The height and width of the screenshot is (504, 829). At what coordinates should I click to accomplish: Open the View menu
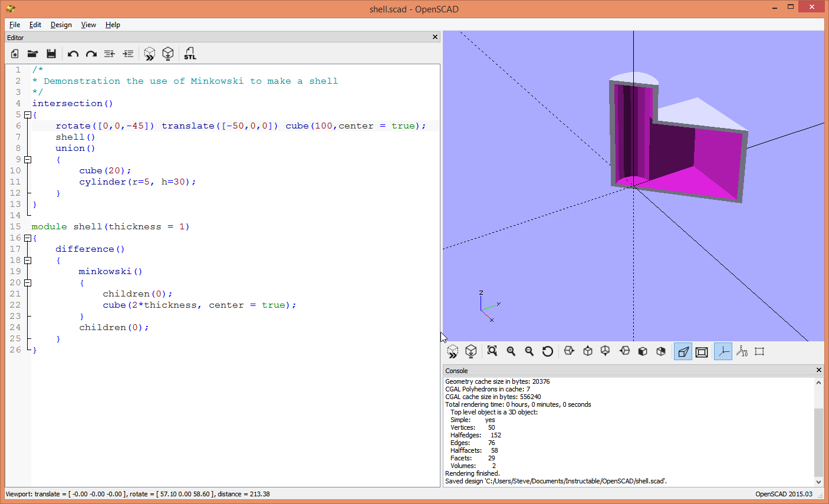[88, 25]
